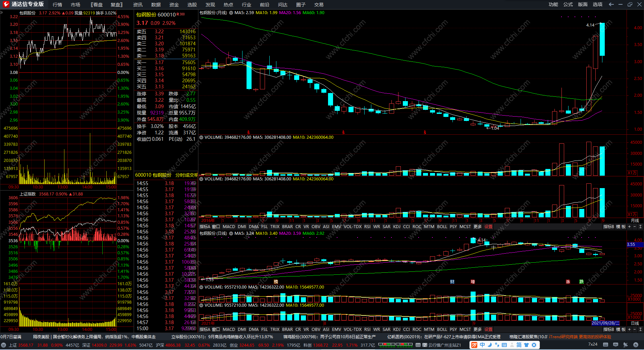Click the Σ icon on monthly indicator bar

[x=640, y=227]
